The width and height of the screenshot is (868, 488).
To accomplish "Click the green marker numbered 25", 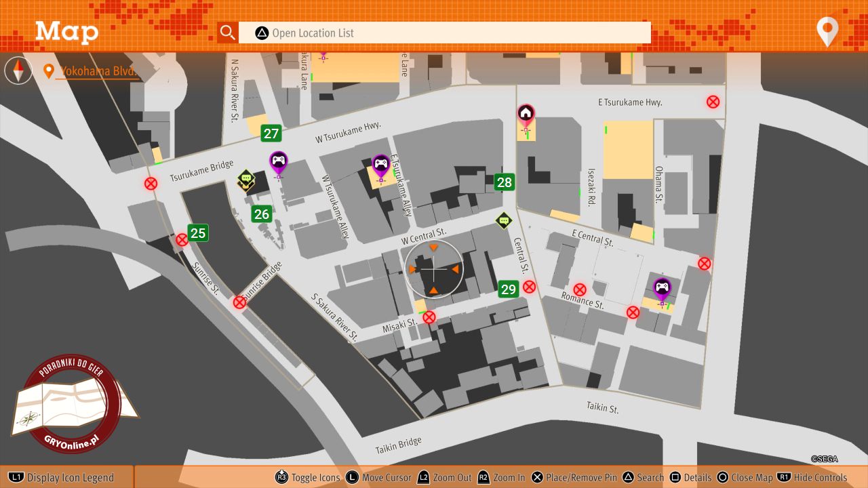I will [x=197, y=233].
